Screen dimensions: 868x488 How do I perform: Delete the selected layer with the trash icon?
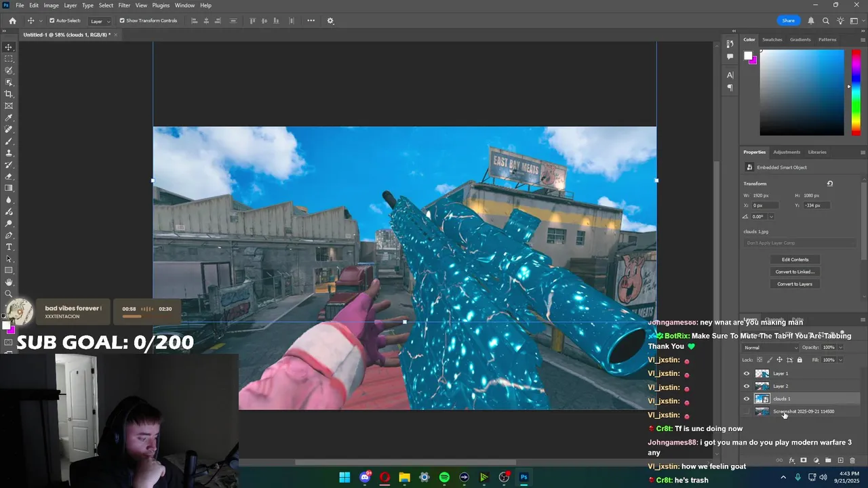pos(852,460)
